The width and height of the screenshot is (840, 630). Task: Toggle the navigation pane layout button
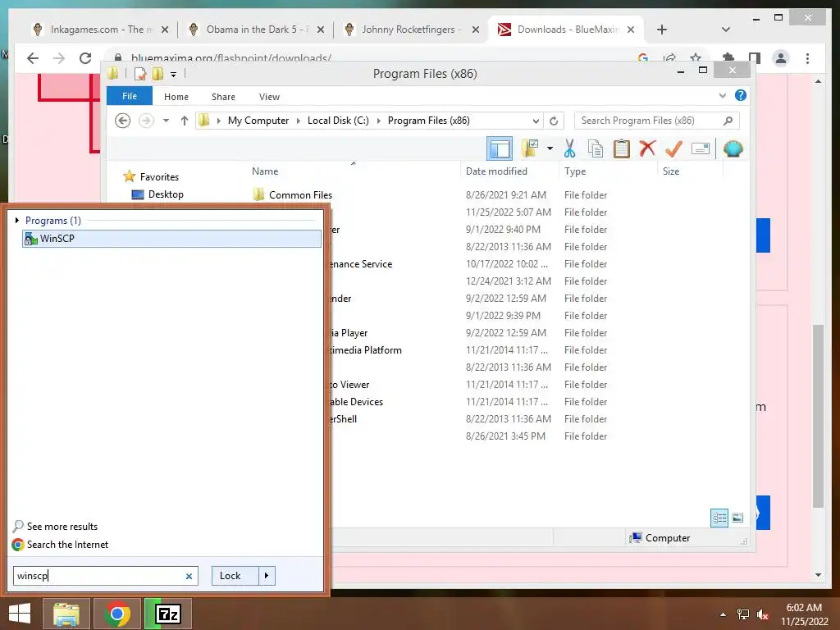(500, 149)
